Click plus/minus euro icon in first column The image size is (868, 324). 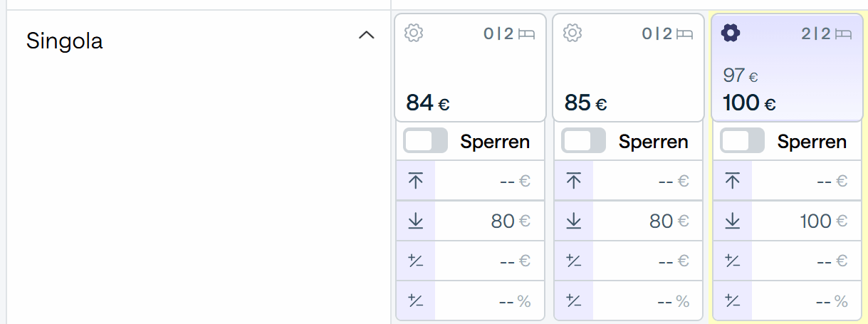[x=416, y=261]
